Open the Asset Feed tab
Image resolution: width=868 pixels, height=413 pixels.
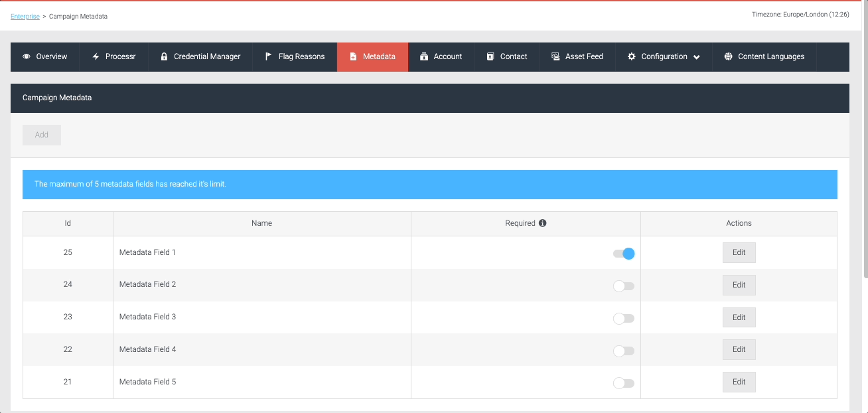tap(577, 57)
